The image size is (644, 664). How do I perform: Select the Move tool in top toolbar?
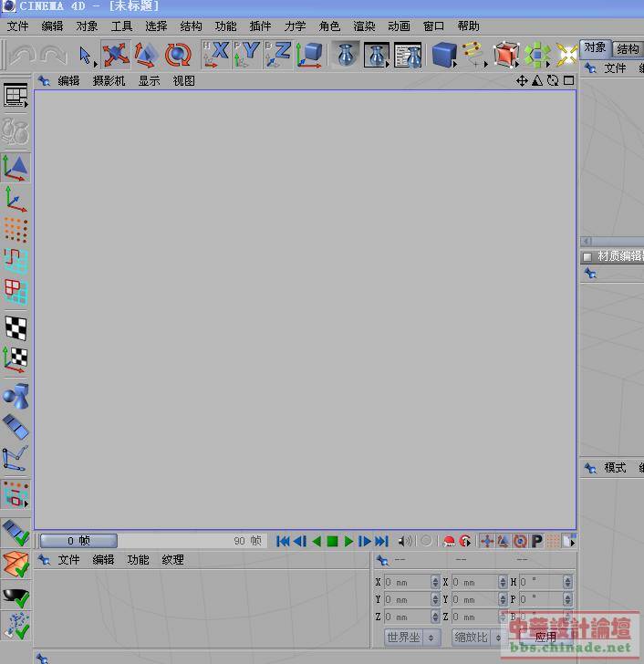115,55
